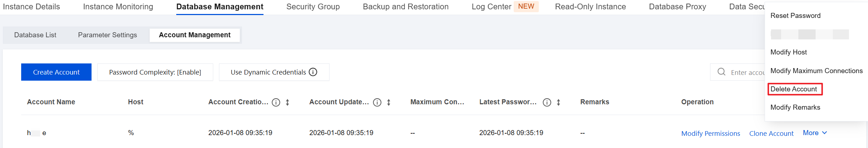The height and width of the screenshot is (148, 868).
Task: Sort by Account Update Time column
Action: (x=389, y=102)
